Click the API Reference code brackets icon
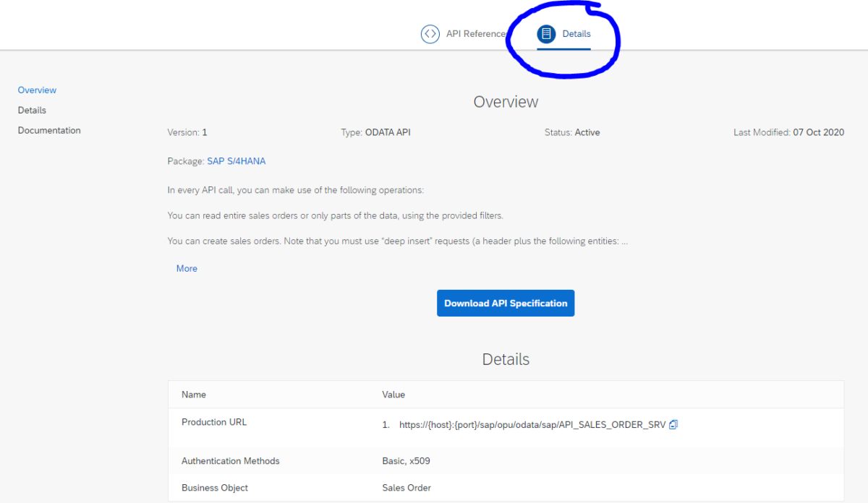Viewport: 868px width, 503px height. pos(430,33)
